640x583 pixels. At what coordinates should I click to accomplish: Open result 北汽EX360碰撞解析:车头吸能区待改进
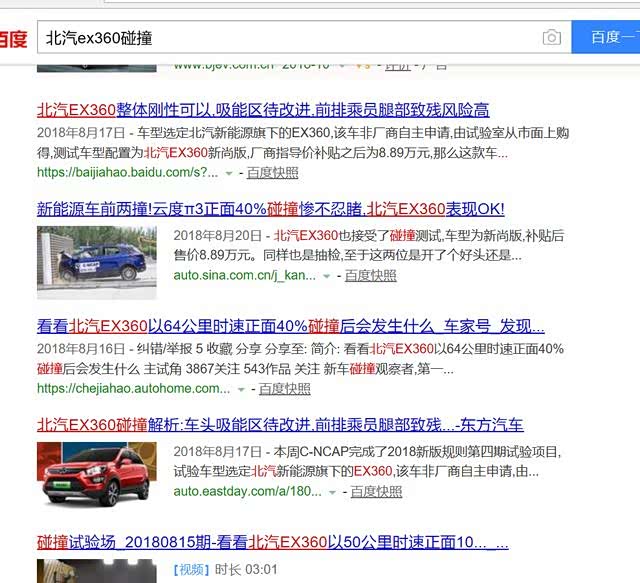point(280,425)
